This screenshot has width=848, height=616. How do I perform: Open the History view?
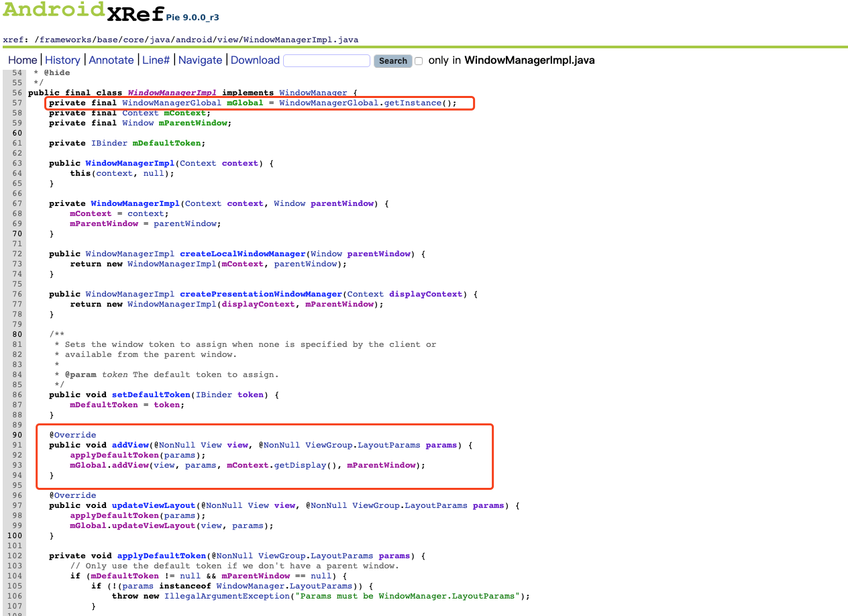(62, 60)
